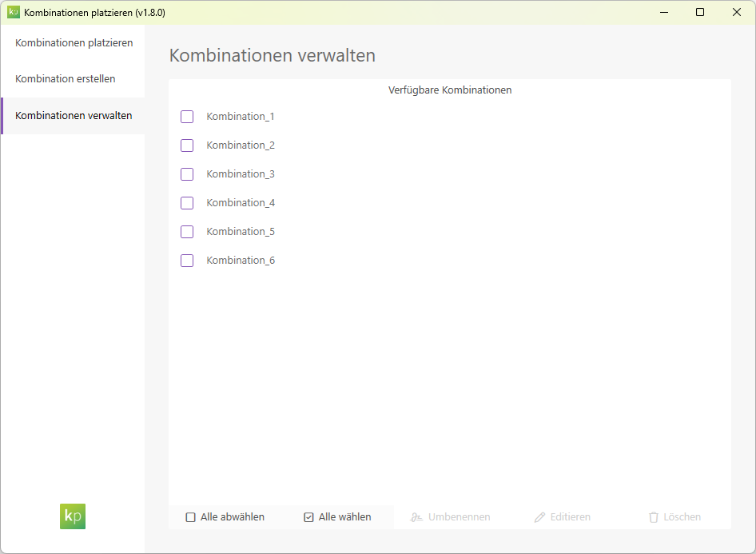This screenshot has width=756, height=554.
Task: Click the Löschen button
Action: (x=674, y=516)
